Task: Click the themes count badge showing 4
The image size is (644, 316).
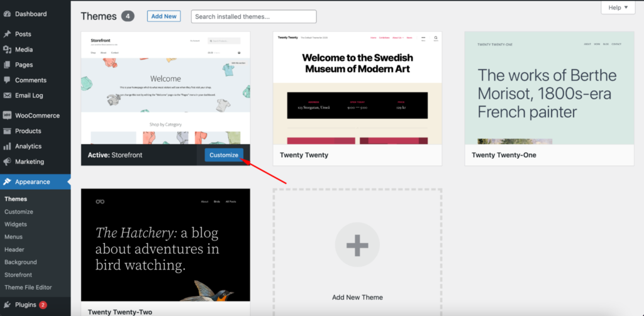Action: [x=128, y=16]
